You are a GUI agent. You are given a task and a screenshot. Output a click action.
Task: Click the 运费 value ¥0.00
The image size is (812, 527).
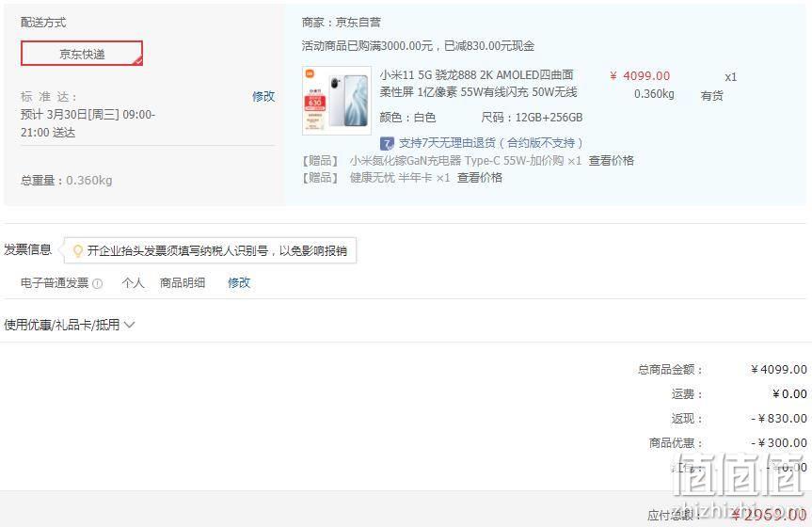tap(789, 393)
